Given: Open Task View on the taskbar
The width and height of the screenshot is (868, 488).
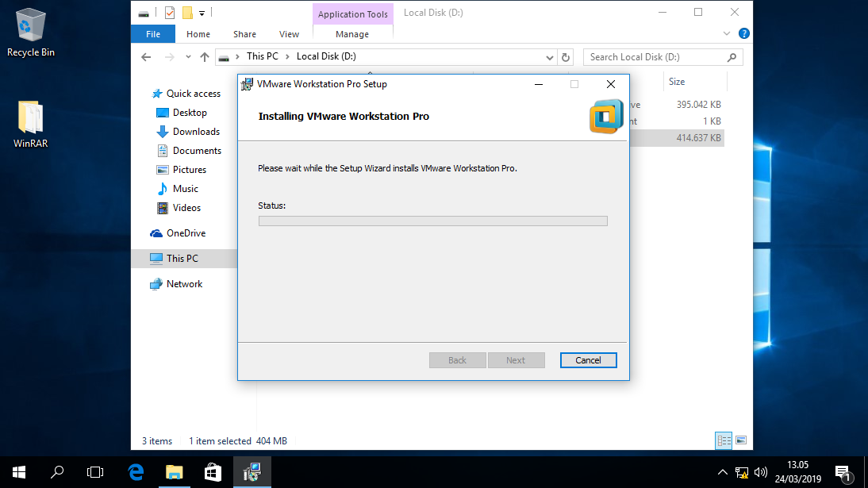Looking at the screenshot, I should coord(95,472).
